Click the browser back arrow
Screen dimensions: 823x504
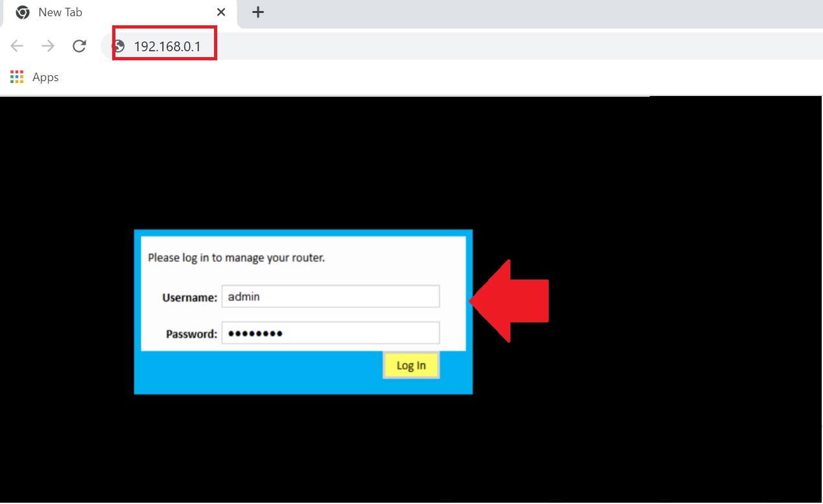(x=17, y=46)
